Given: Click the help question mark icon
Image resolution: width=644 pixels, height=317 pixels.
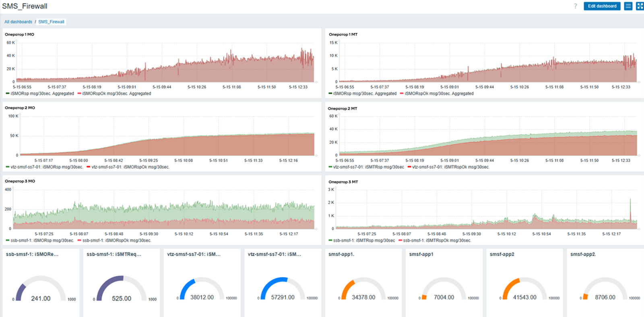Looking at the screenshot, I should [x=575, y=6].
